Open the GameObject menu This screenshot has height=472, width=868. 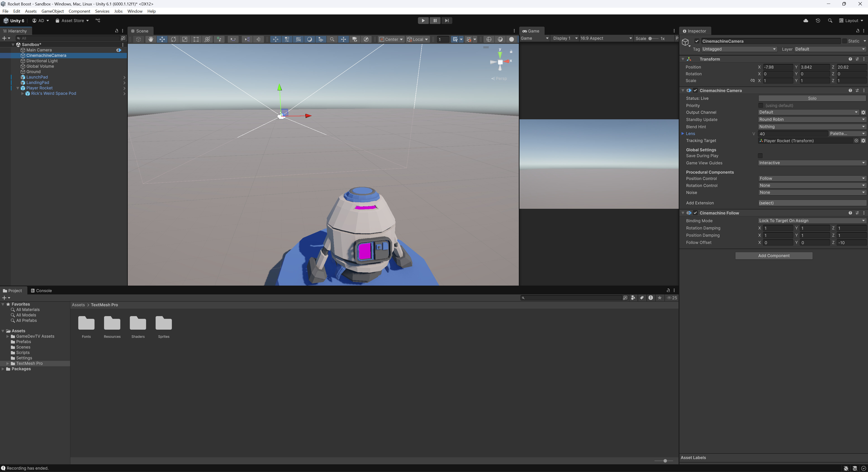click(x=52, y=11)
